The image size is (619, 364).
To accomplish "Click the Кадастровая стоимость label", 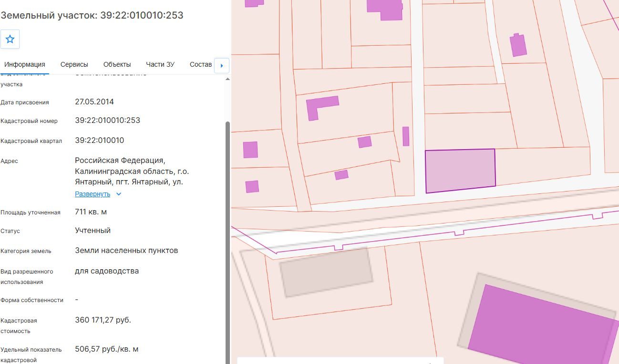I will point(19,326).
